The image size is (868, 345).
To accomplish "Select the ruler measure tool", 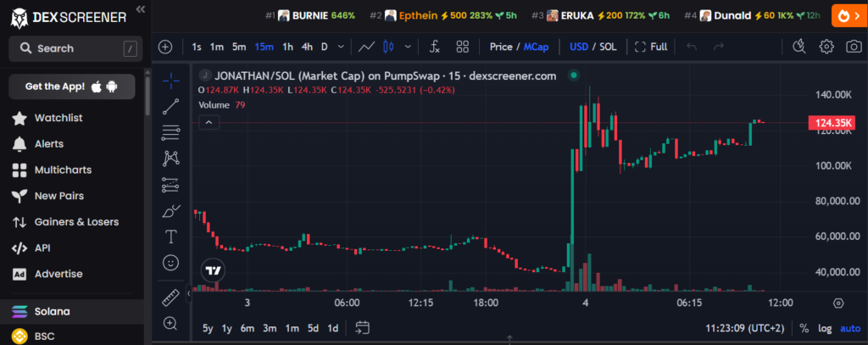I will point(170,298).
